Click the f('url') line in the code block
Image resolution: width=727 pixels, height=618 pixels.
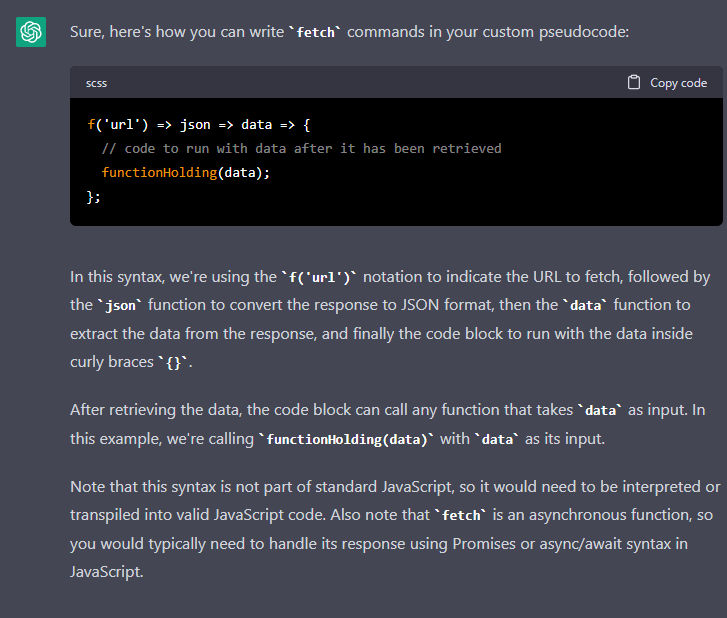coord(199,125)
